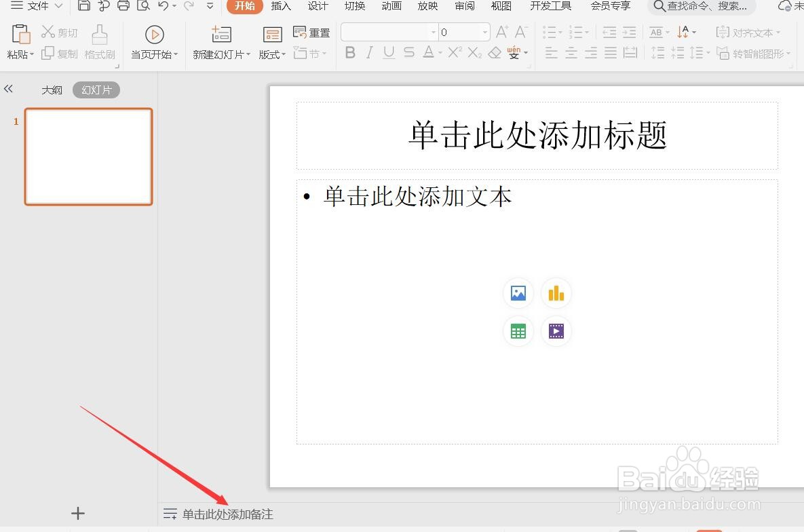Switch to the Transitions (切换) tab
Viewport: 804px width, 532px height.
[x=354, y=6]
